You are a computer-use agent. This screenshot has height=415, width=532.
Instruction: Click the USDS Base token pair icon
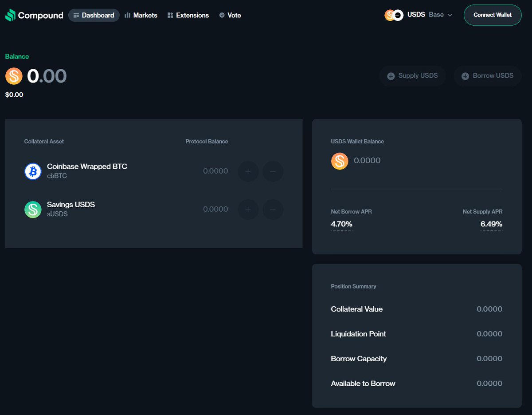click(x=394, y=15)
